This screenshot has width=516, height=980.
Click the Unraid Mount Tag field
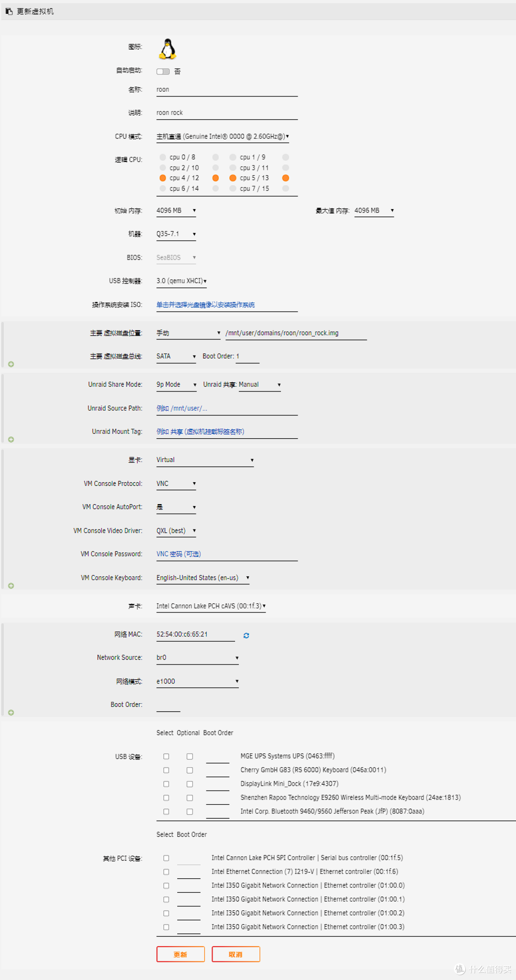(x=227, y=432)
